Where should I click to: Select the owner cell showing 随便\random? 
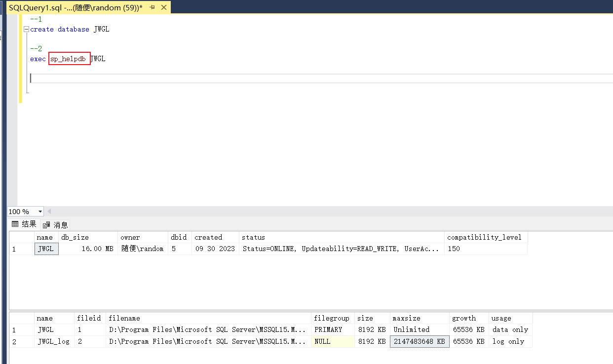click(142, 249)
